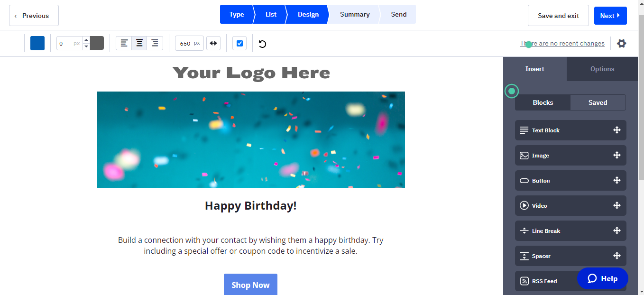Click the Next button
Screen dimensions: 644x295
click(610, 16)
